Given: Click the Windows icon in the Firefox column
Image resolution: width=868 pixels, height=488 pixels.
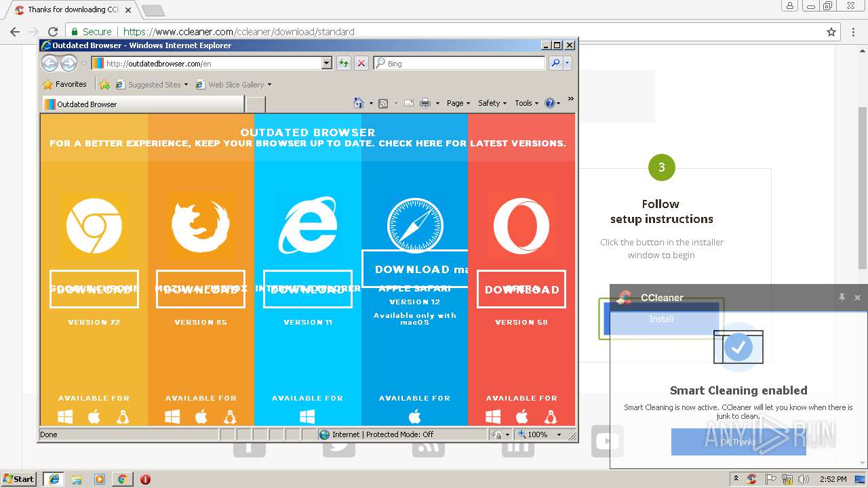Looking at the screenshot, I should pyautogui.click(x=172, y=417).
